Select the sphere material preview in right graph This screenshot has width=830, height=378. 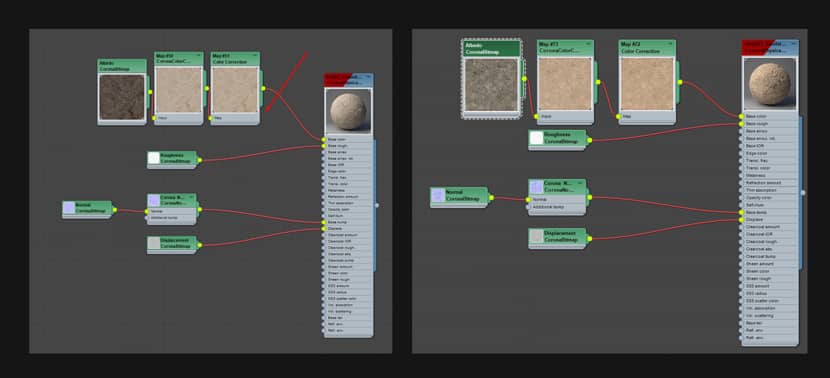770,84
